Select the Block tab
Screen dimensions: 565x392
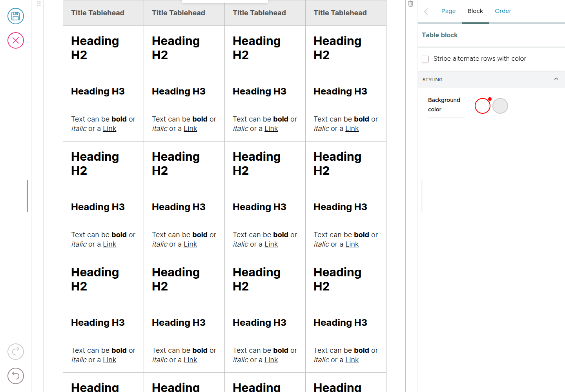click(x=475, y=11)
